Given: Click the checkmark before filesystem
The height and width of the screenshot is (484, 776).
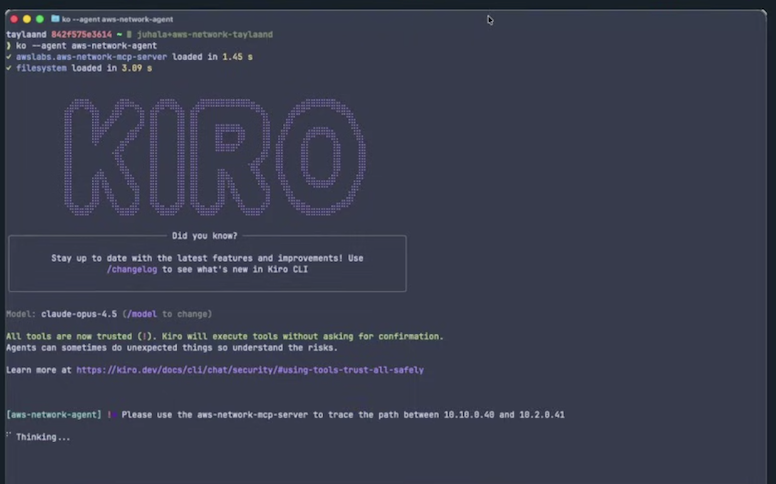Looking at the screenshot, I should tap(8, 68).
